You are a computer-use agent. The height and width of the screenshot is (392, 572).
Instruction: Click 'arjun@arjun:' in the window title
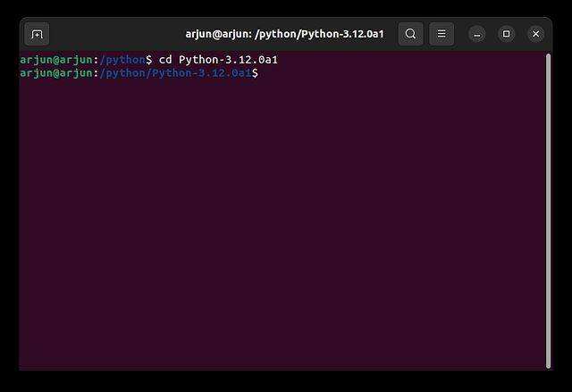218,34
